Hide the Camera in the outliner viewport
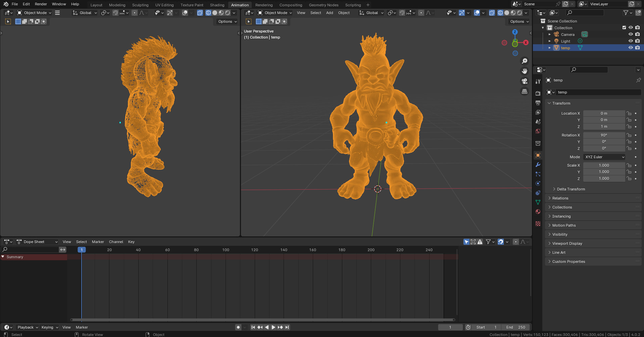Image resolution: width=644 pixels, height=337 pixels. tap(631, 34)
